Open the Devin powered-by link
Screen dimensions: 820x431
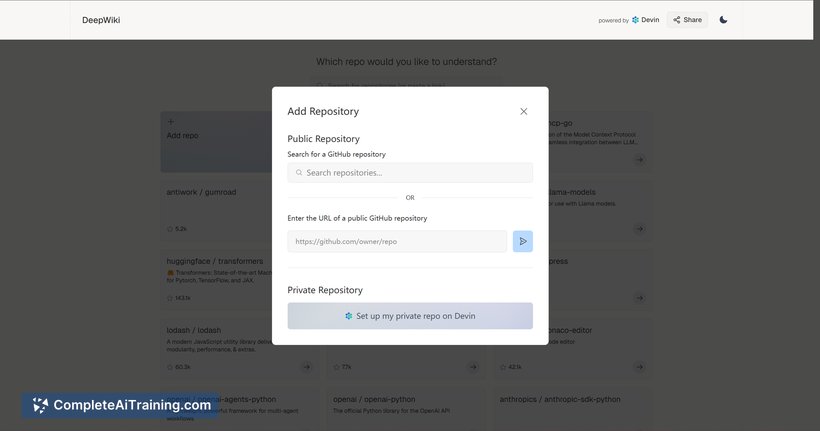tap(646, 20)
